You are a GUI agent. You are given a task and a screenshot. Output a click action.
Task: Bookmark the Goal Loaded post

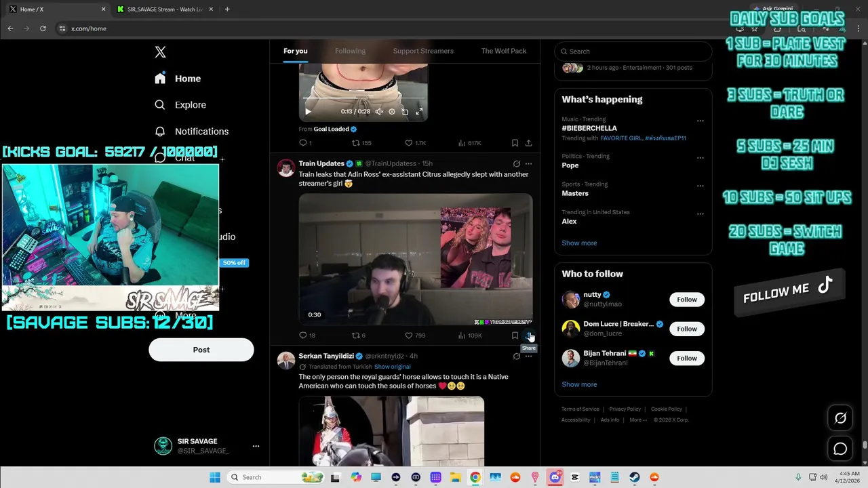515,143
